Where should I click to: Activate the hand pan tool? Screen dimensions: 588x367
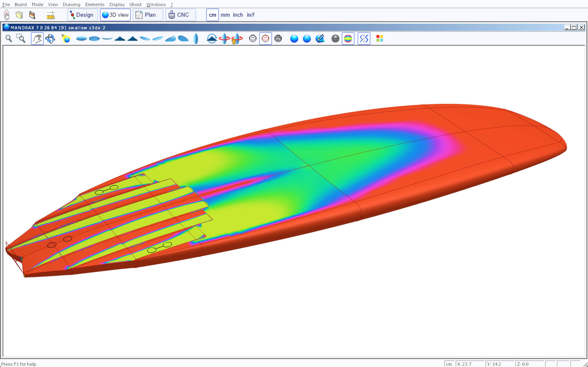[37, 39]
